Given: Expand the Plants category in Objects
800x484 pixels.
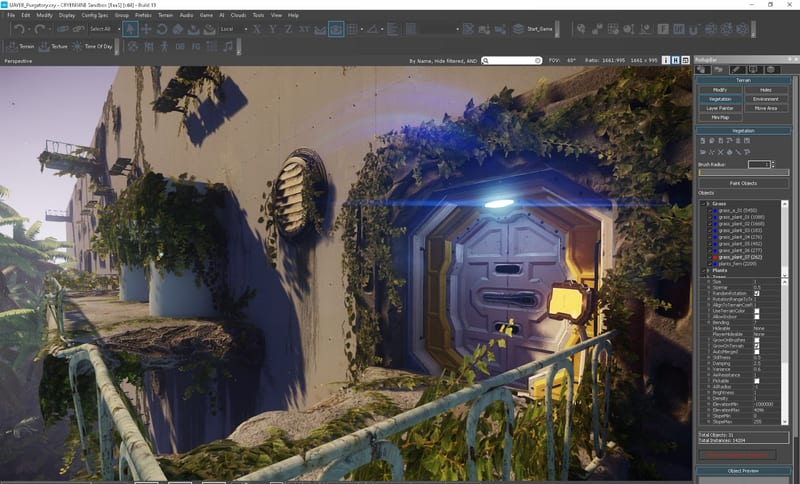Looking at the screenshot, I should click(x=707, y=270).
